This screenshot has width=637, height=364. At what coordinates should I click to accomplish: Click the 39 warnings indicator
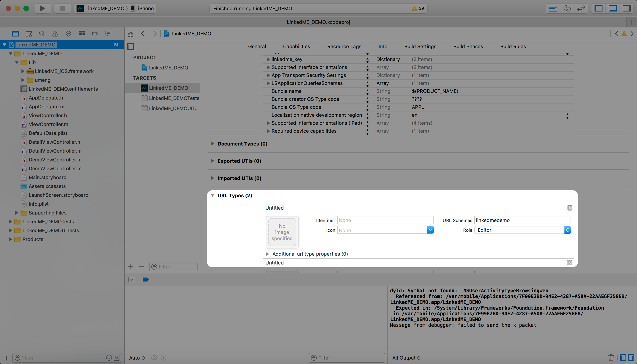point(418,8)
